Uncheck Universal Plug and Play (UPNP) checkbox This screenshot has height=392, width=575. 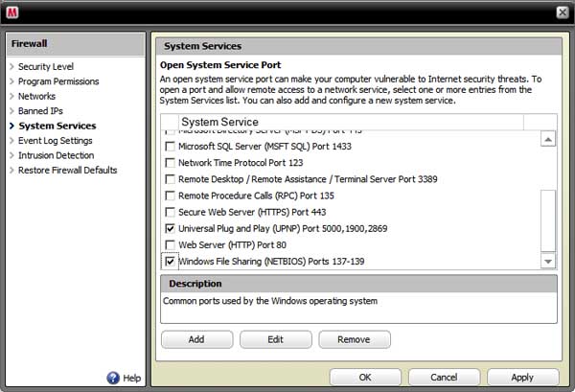[170, 229]
